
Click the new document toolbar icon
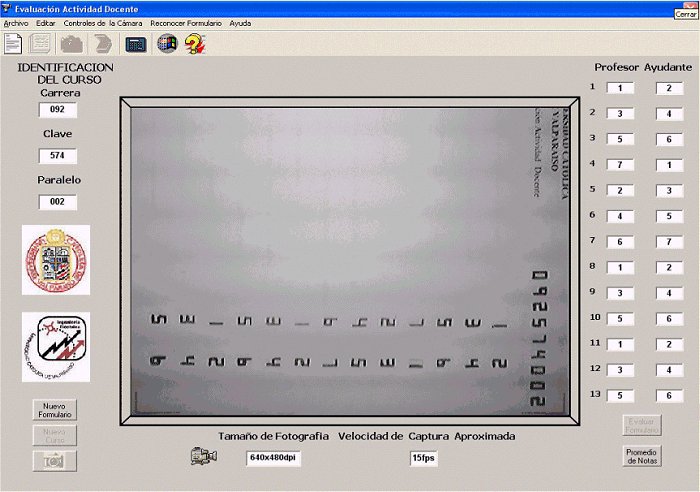pos(14,43)
